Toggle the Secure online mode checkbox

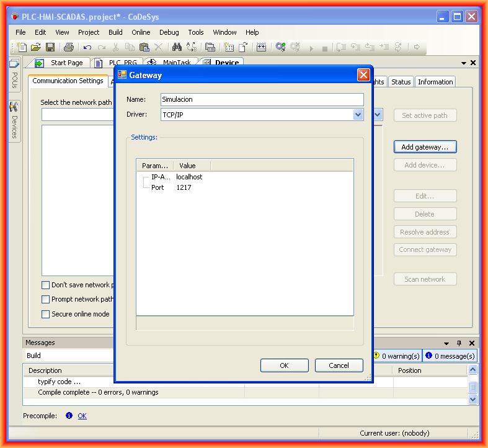point(45,315)
